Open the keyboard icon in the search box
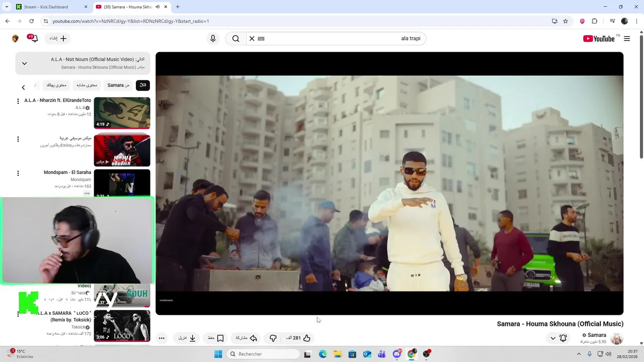 click(x=261, y=39)
